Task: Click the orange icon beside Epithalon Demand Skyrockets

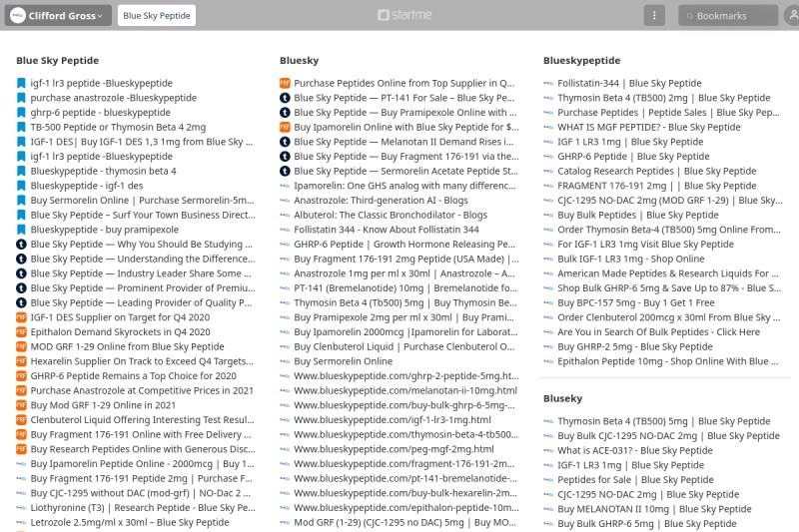Action: click(21, 332)
